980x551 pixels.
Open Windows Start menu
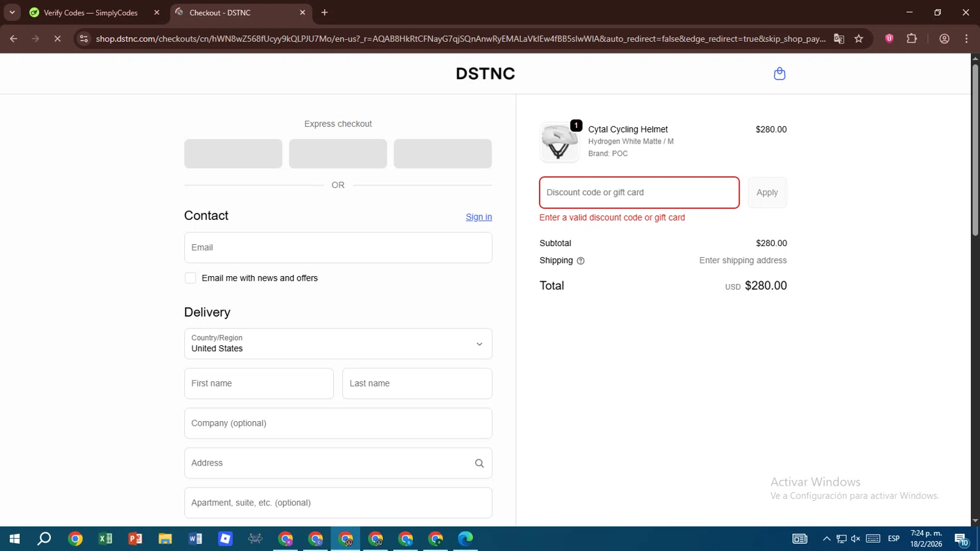[x=14, y=539]
